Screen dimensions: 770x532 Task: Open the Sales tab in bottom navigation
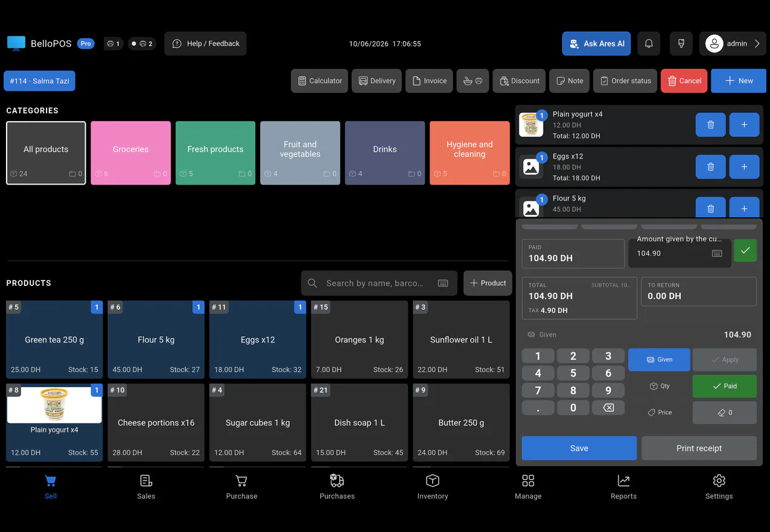(146, 487)
